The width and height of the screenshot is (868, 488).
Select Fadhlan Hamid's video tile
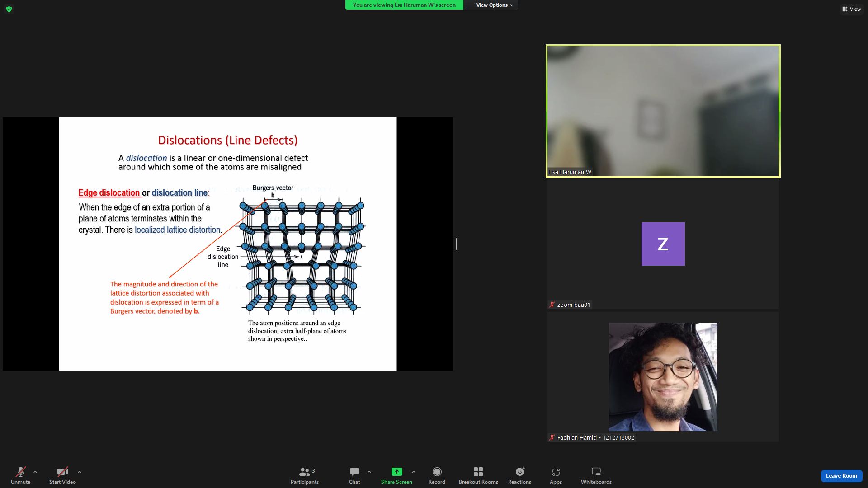coord(663,376)
